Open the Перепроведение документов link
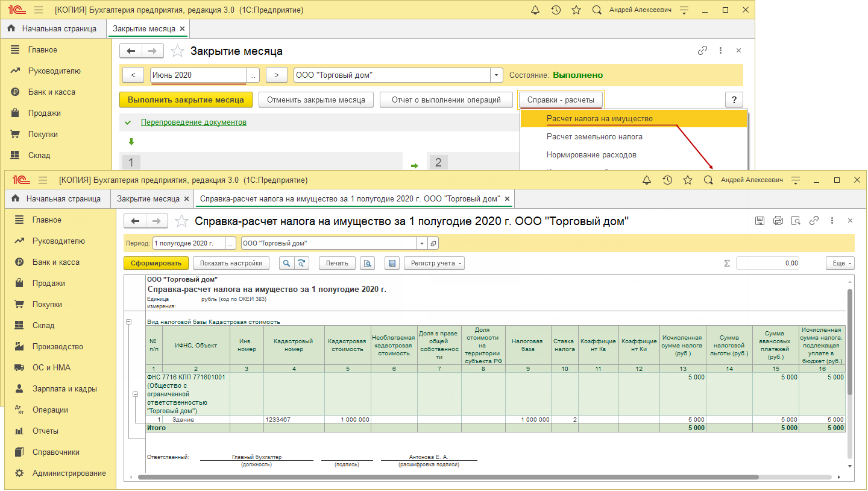The image size is (868, 491). coord(193,122)
